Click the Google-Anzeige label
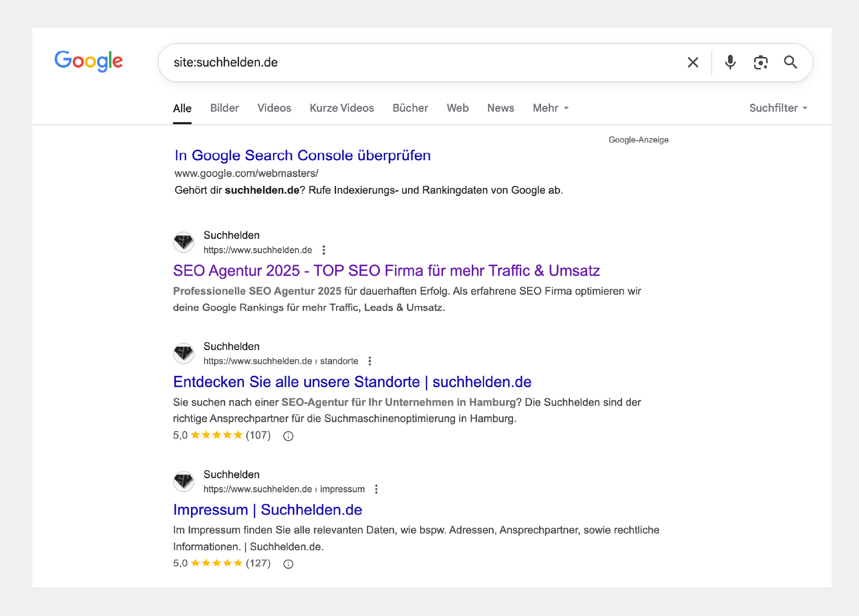Image resolution: width=859 pixels, height=616 pixels. pyautogui.click(x=638, y=140)
